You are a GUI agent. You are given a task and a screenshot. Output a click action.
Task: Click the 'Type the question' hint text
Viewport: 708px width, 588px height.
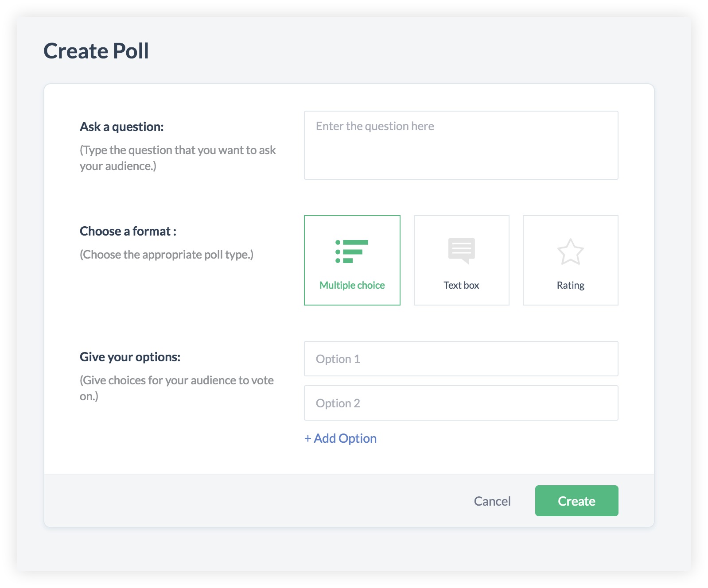tap(178, 158)
